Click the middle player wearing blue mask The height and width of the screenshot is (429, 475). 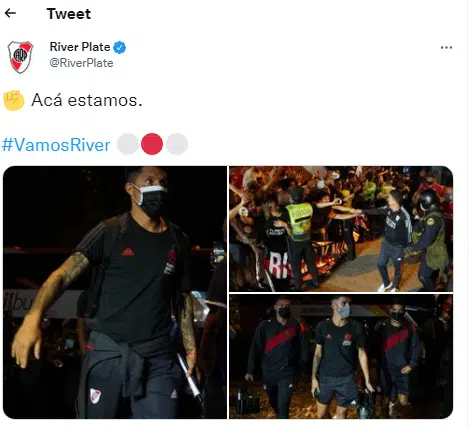(x=339, y=355)
